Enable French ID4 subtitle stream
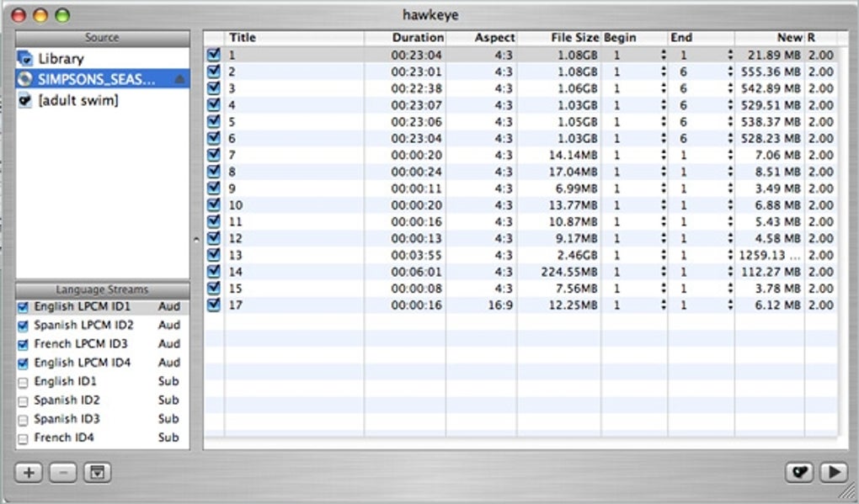The image size is (859, 504). pyautogui.click(x=23, y=438)
